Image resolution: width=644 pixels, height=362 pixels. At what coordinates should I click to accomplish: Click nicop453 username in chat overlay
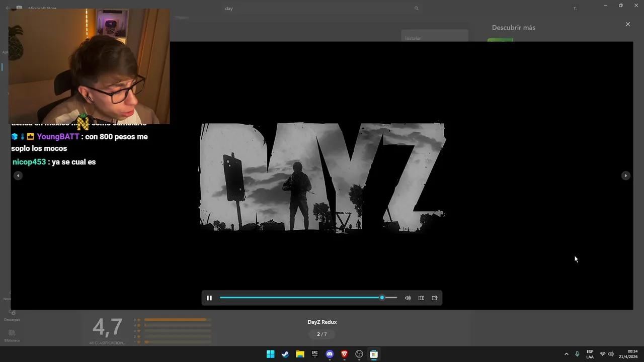pos(29,162)
